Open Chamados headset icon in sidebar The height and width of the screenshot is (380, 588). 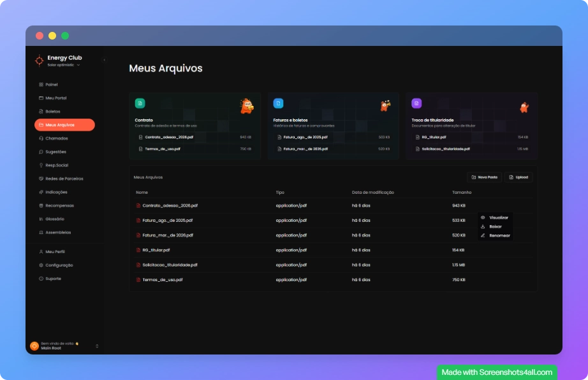[x=41, y=138]
